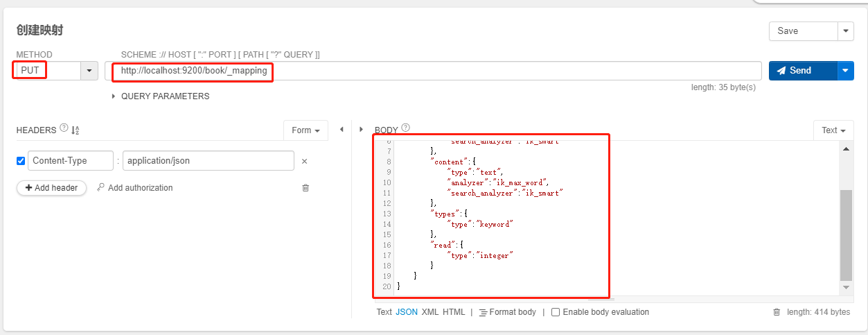Collapse the body panel right arrow
This screenshot has height=335, width=868.
click(x=361, y=130)
